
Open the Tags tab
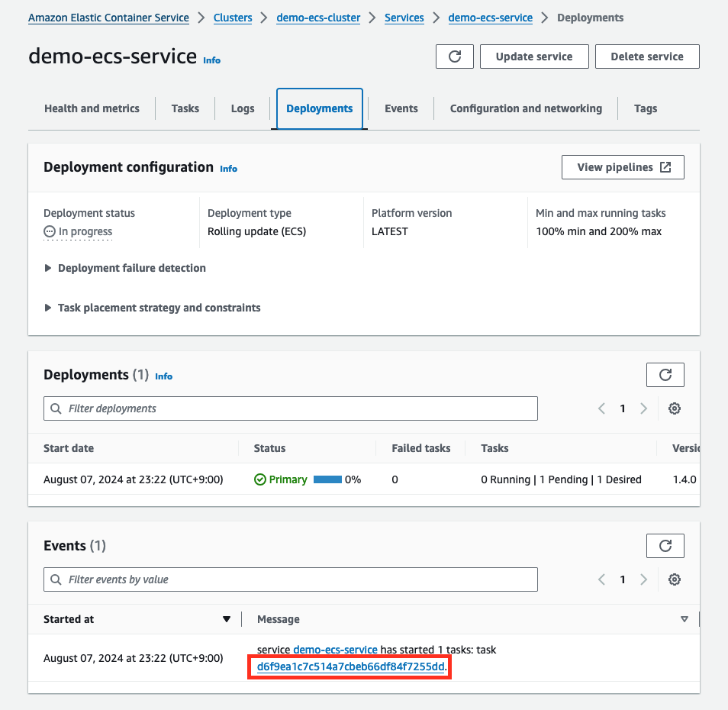click(646, 108)
